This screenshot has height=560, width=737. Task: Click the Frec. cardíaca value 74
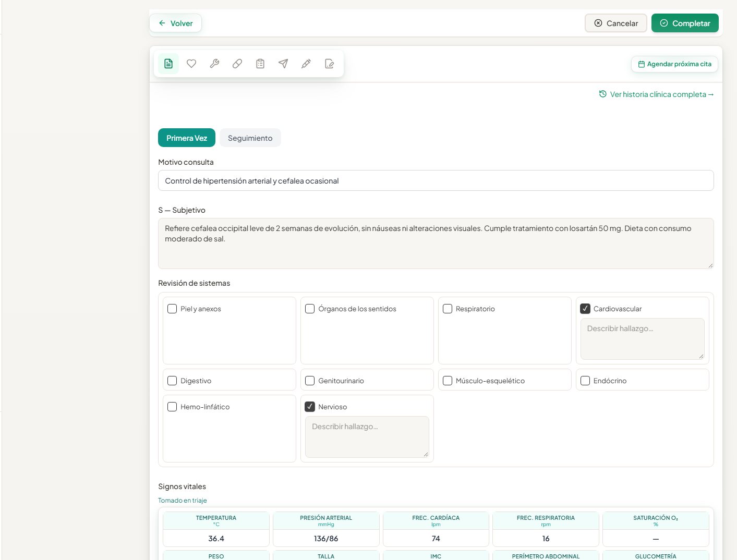coord(436,539)
